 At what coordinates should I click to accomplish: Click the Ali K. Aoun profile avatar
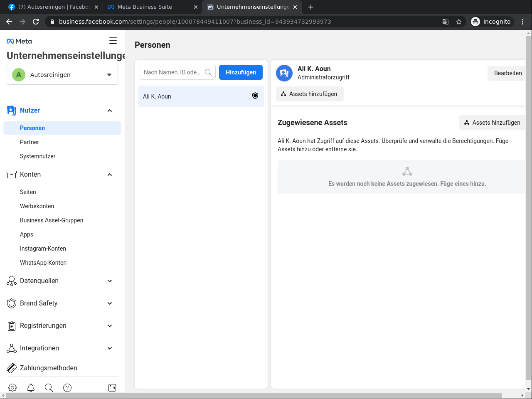[284, 73]
